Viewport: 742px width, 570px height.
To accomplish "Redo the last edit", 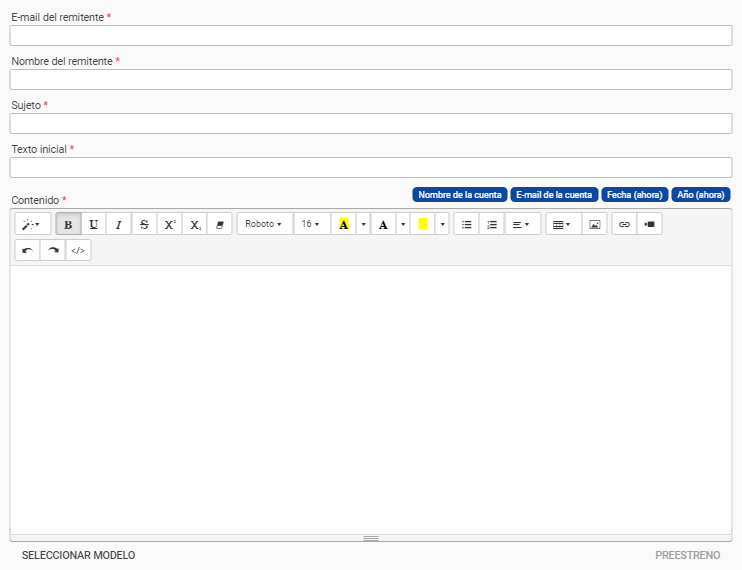I will [53, 250].
